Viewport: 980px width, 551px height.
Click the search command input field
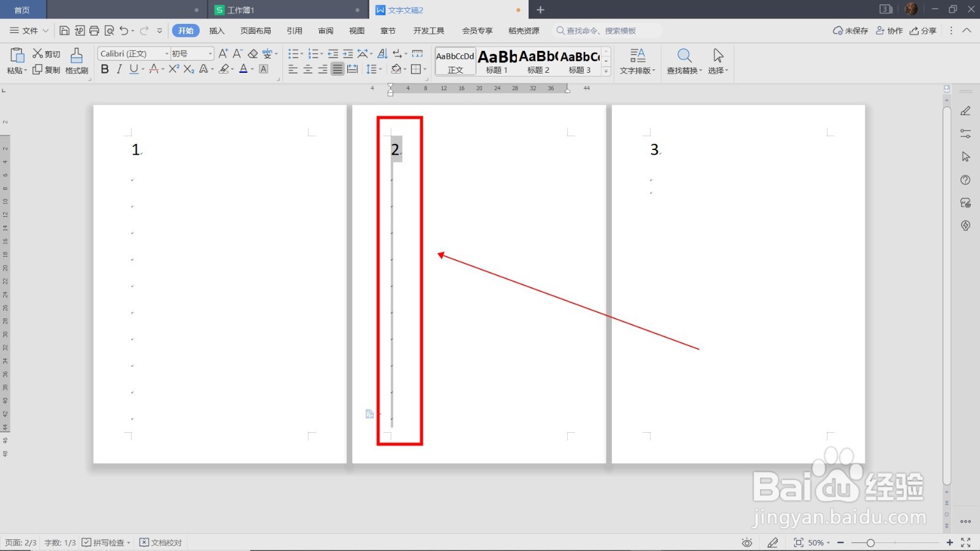click(606, 31)
